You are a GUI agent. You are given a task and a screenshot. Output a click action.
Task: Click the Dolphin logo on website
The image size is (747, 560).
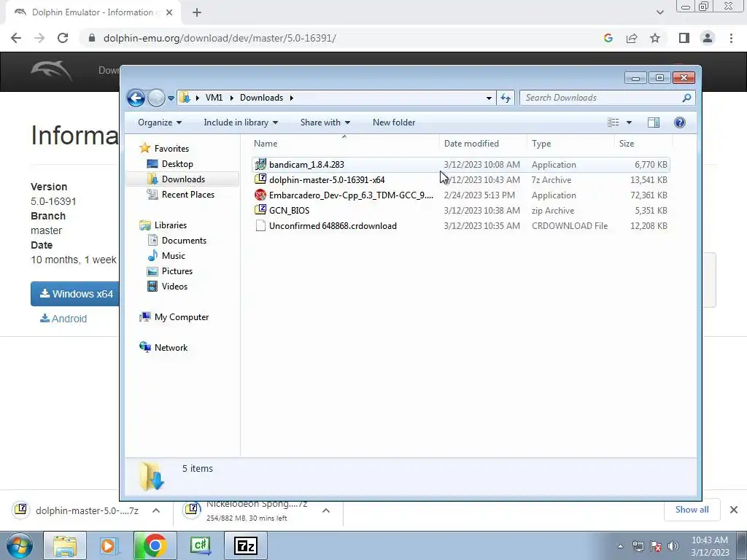pos(52,71)
